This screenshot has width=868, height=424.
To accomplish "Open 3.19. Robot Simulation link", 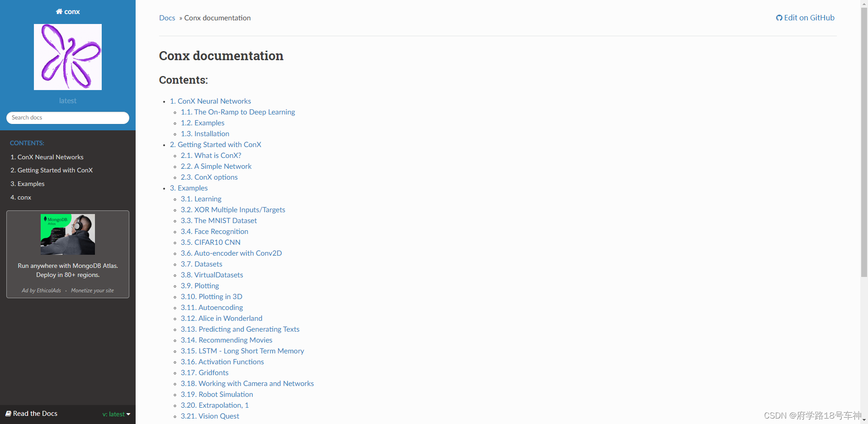I will click(217, 395).
